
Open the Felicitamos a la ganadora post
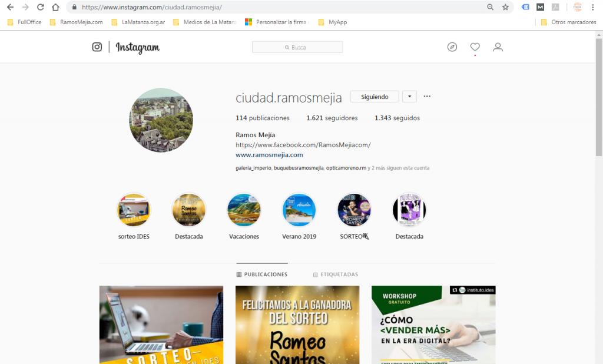(297, 325)
